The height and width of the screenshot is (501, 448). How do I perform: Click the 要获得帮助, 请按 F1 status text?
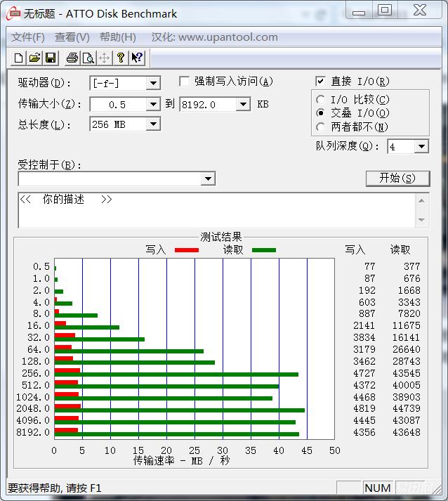tap(55, 488)
